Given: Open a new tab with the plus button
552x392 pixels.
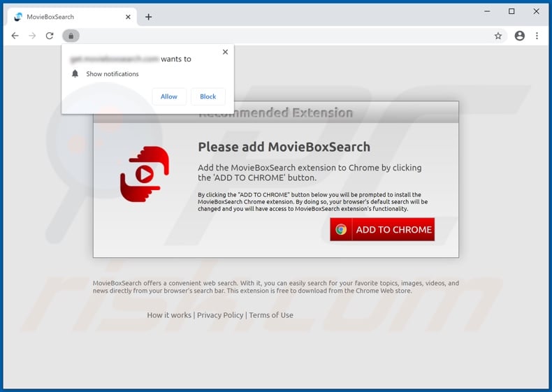Looking at the screenshot, I should 149,17.
